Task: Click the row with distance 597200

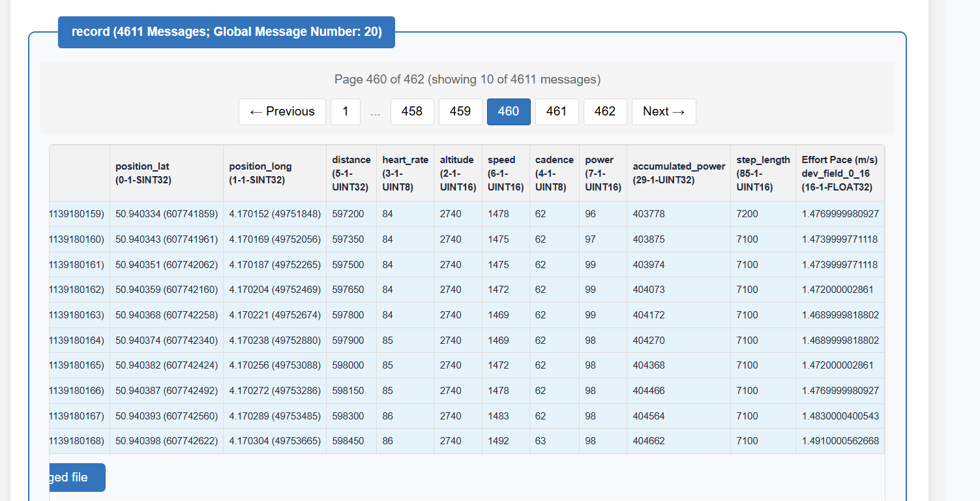Action: 467,214
